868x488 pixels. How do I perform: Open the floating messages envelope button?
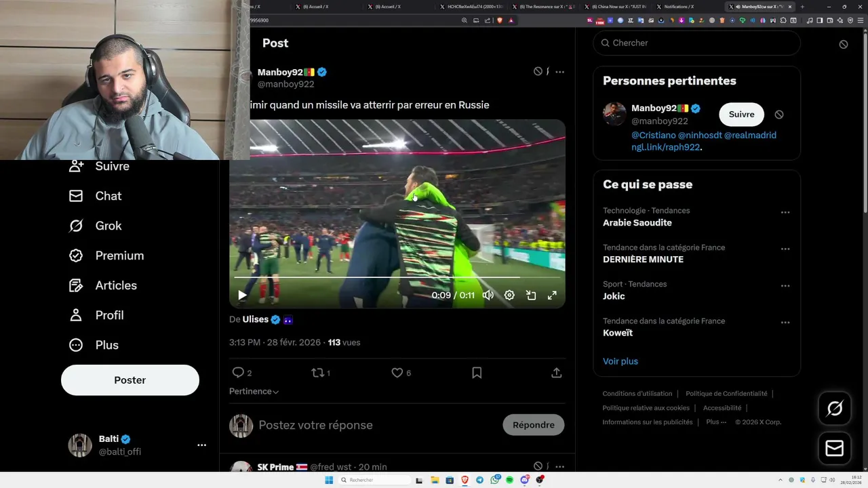[835, 449]
